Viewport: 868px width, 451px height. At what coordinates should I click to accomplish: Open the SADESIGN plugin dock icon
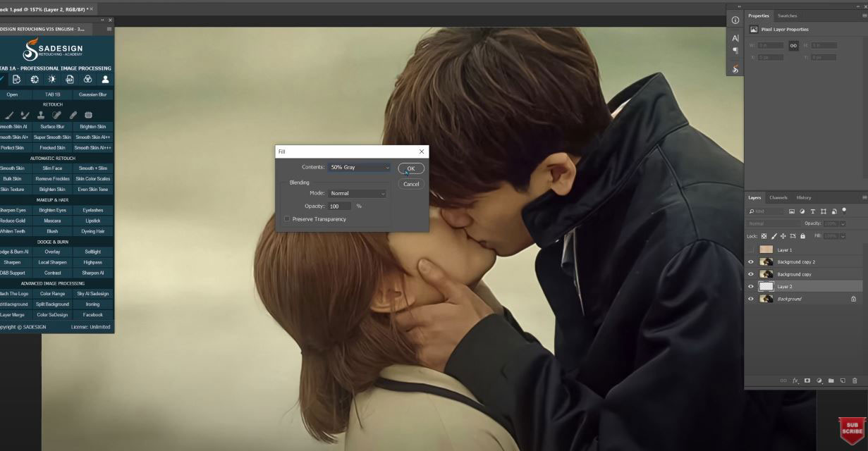coord(735,68)
